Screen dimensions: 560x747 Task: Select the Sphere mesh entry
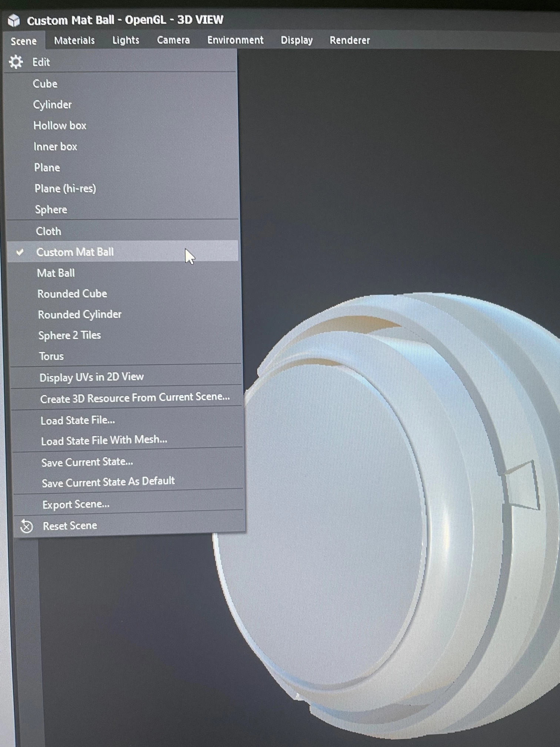[x=122, y=209]
